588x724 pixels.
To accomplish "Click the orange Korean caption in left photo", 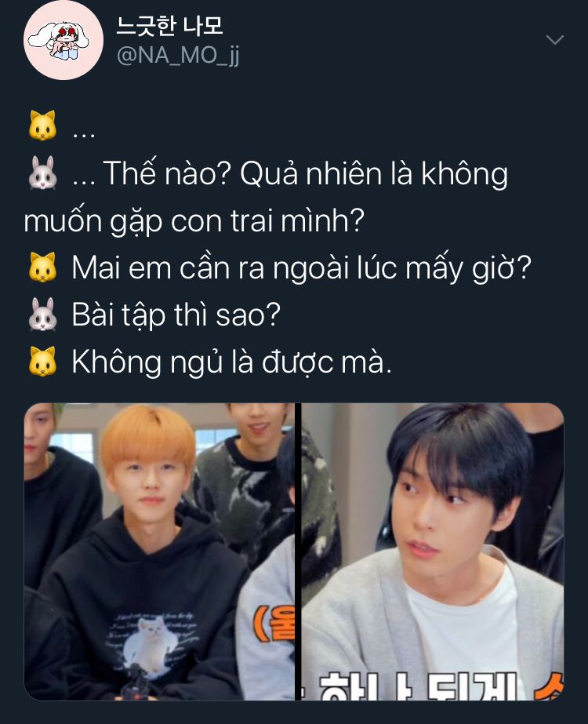I will pyautogui.click(x=274, y=624).
